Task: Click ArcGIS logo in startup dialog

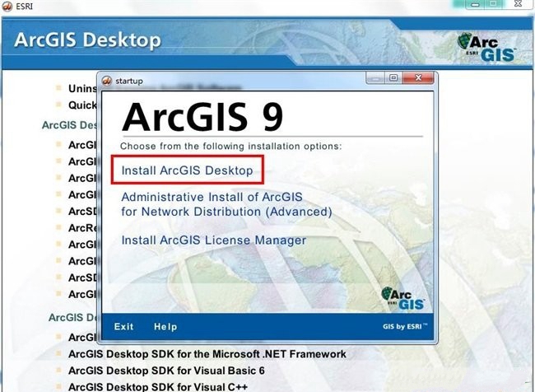Action: coord(402,298)
